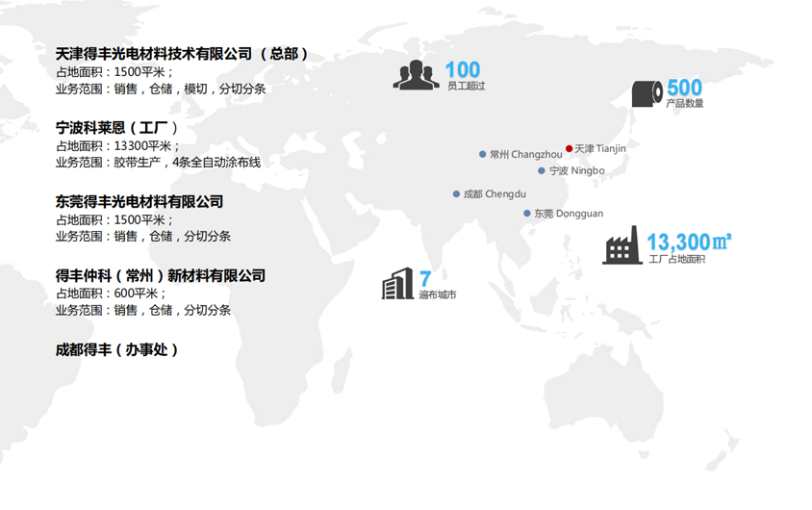This screenshot has height=510, width=812.
Task: Click the factory building icon
Action: click(x=622, y=248)
